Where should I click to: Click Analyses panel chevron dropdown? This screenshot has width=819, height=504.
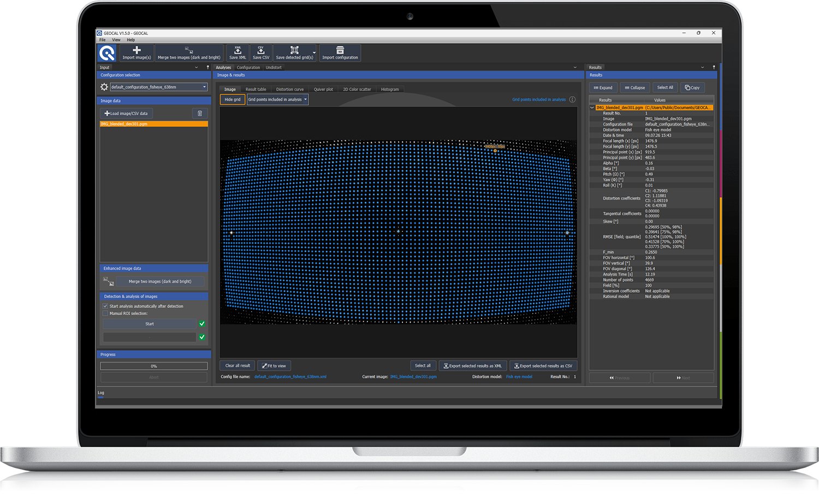[x=575, y=67]
